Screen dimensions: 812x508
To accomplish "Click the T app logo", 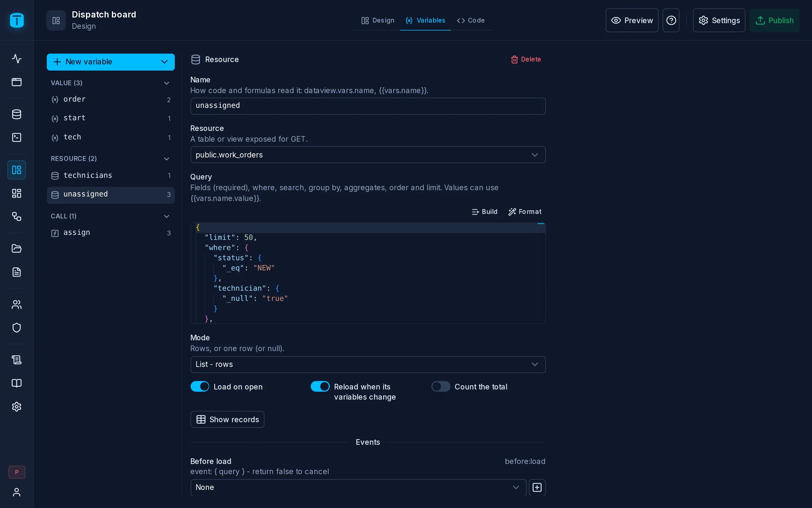I will click(17, 20).
